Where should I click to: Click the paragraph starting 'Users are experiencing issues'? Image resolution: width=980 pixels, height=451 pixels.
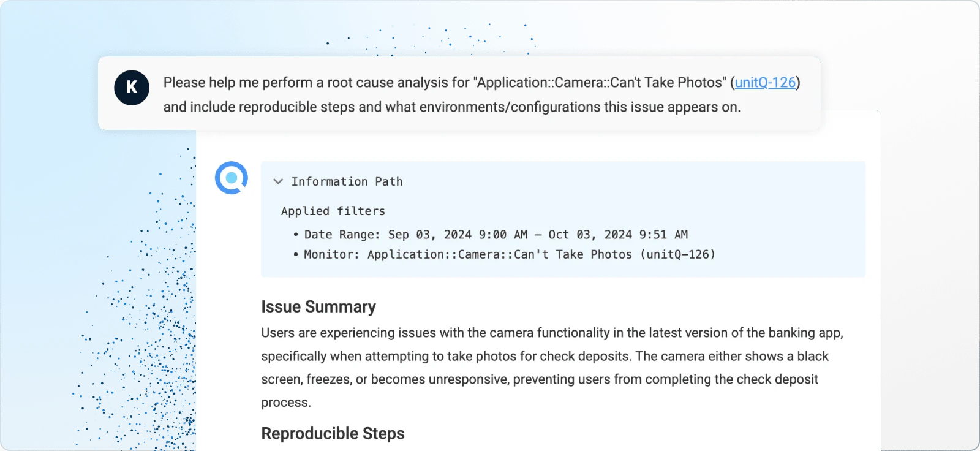tap(552, 368)
